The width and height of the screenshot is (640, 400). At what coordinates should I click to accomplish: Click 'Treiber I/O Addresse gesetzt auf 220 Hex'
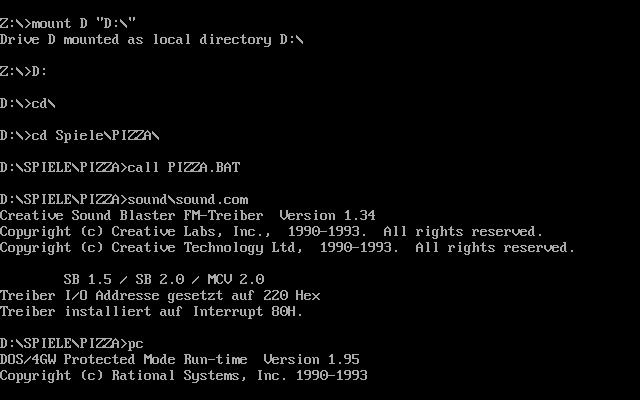click(x=160, y=296)
